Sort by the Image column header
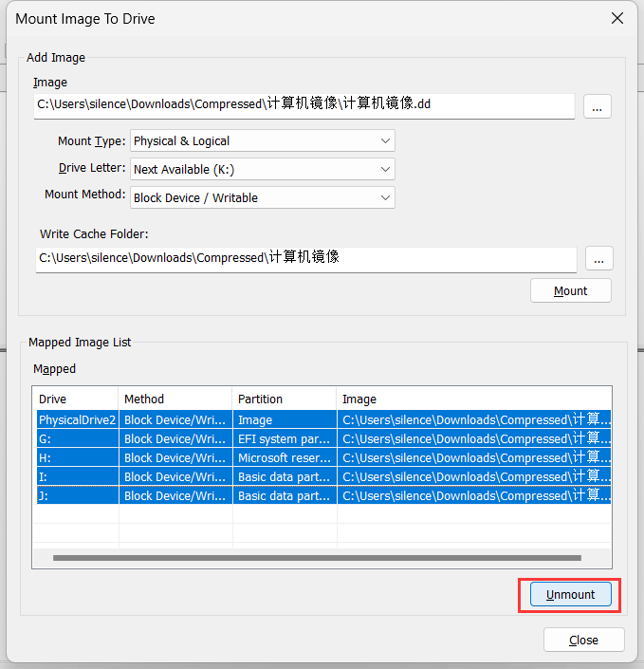The image size is (644, 669). (474, 399)
